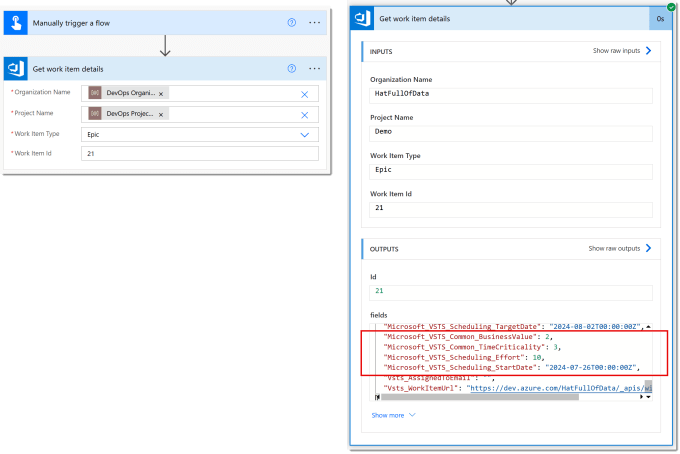
Task: Click the fields box right scroll arrow
Action: point(641,397)
